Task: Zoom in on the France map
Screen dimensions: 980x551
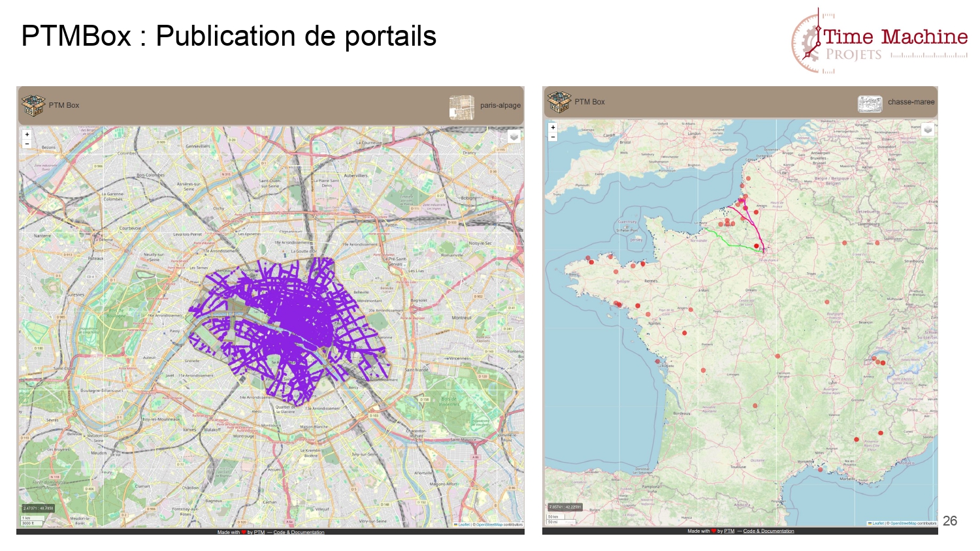Action: coord(553,127)
